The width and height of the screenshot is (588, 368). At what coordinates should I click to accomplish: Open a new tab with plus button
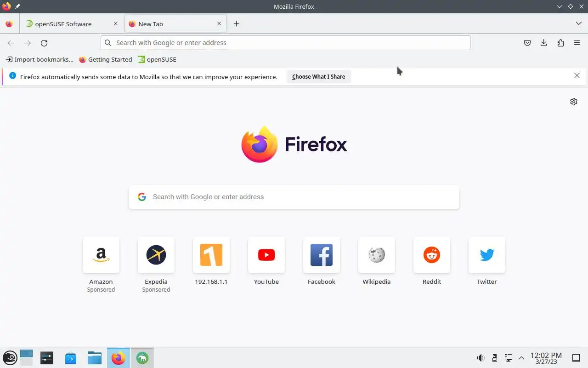click(236, 24)
